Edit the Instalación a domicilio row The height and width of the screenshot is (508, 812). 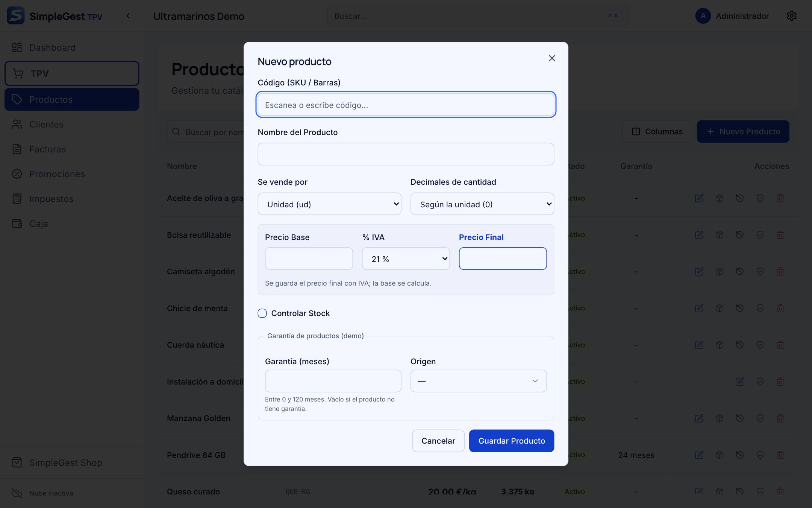(739, 382)
